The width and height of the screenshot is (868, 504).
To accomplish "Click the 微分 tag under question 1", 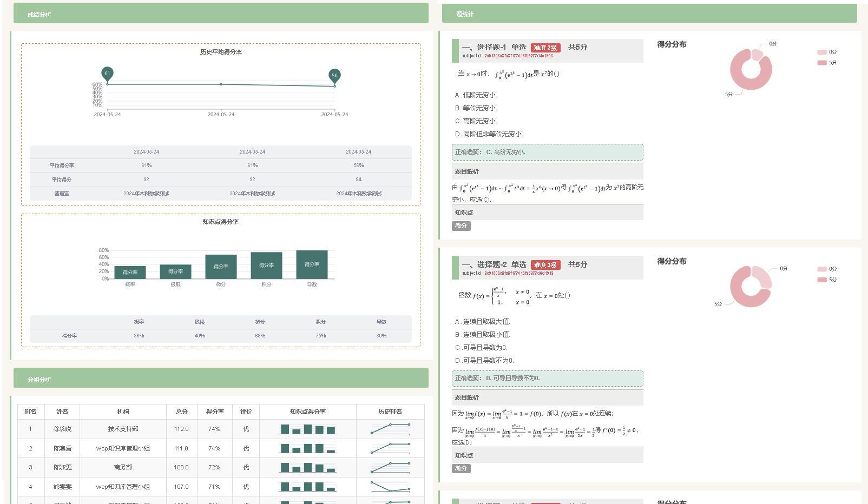I will click(461, 226).
